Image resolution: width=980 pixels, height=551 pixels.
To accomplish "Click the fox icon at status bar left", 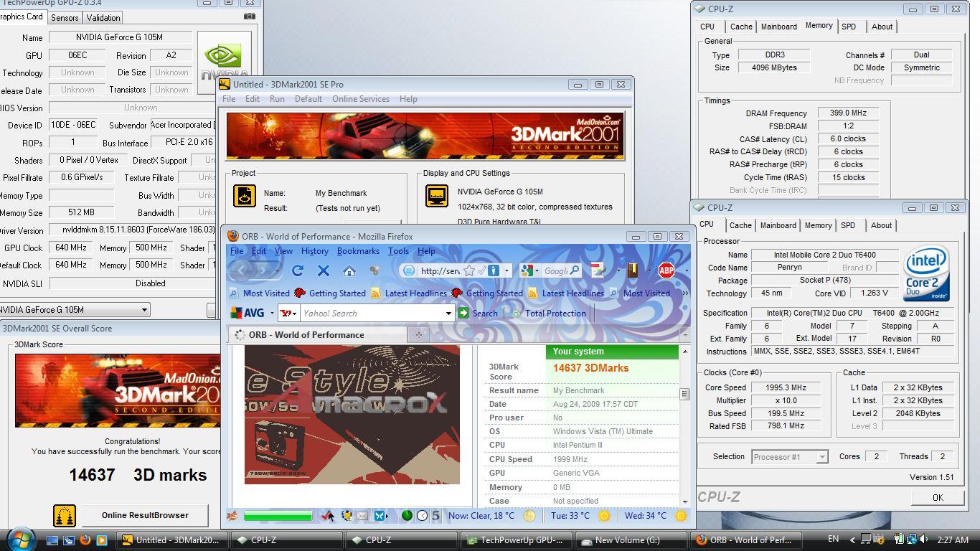I will pyautogui.click(x=232, y=515).
